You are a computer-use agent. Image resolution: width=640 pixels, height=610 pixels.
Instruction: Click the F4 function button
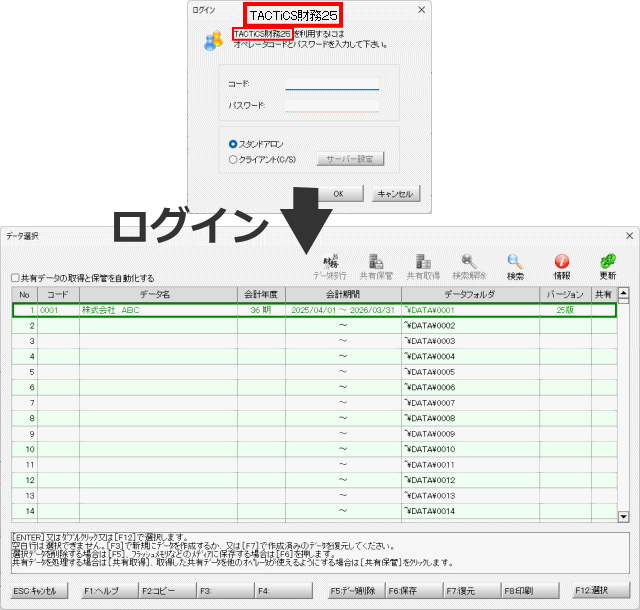(284, 591)
